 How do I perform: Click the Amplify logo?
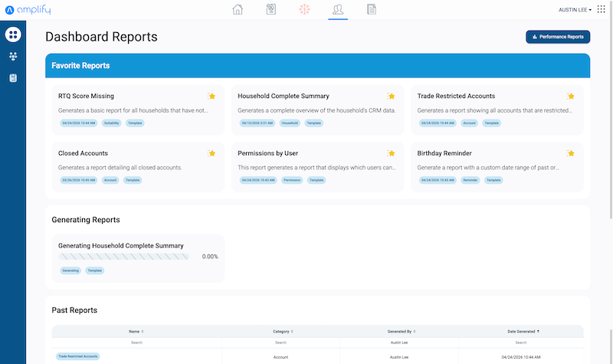point(28,10)
